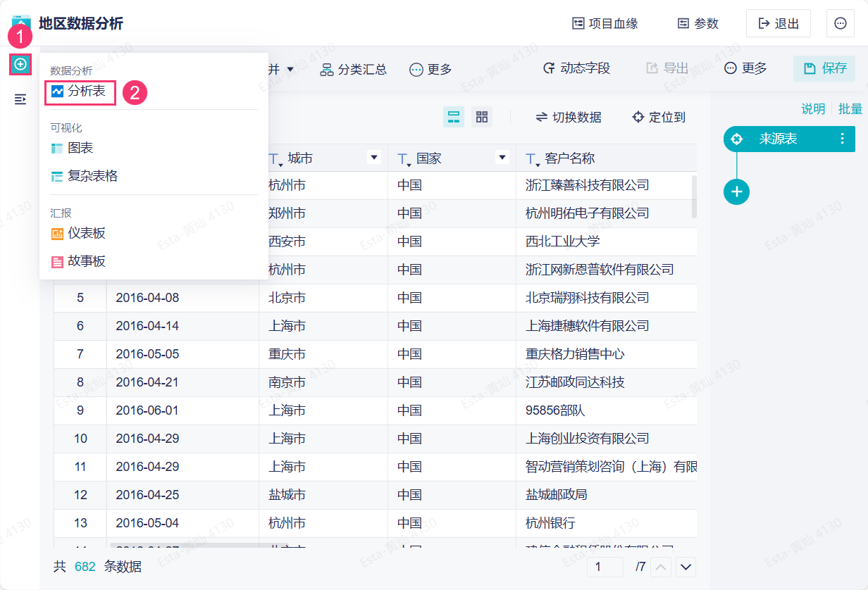868x590 pixels.
Task: Open the top-right ellipsis more menu
Action: coord(841,23)
